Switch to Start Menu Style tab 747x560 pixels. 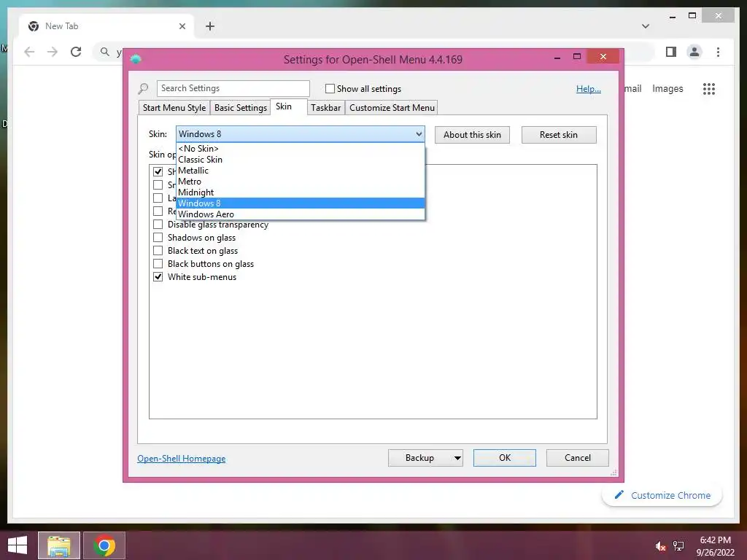pyautogui.click(x=174, y=108)
